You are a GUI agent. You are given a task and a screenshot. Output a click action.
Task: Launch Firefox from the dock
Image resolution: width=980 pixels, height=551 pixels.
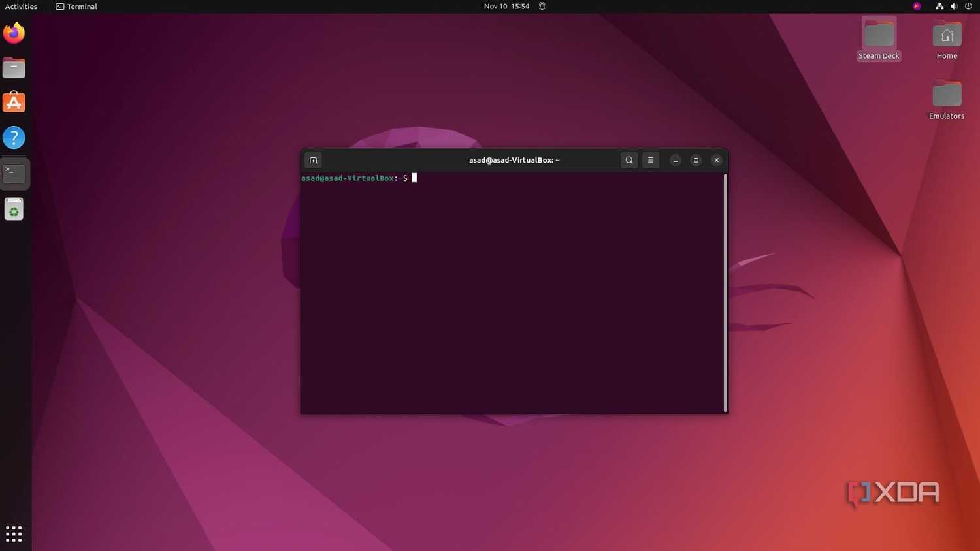(14, 33)
